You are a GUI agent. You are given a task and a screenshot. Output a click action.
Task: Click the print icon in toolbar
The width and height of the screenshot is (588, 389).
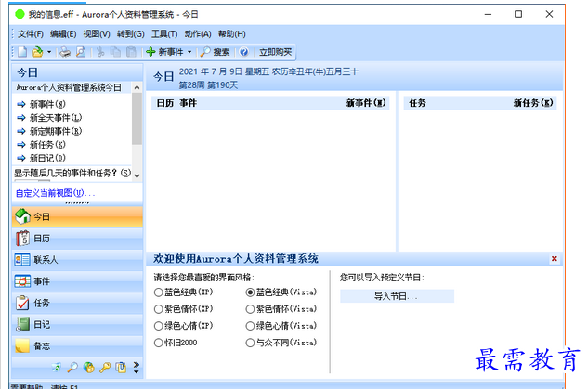66,52
